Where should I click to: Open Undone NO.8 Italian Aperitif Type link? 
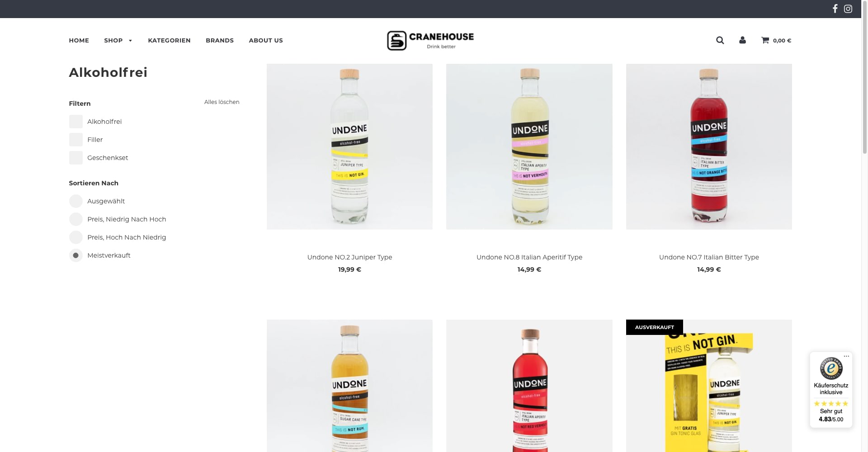tap(529, 257)
